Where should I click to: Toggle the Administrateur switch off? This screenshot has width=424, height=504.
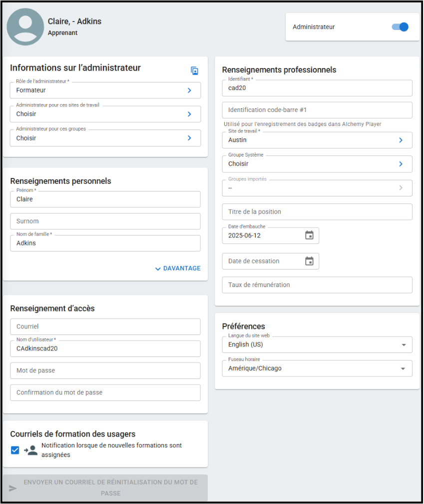[401, 27]
